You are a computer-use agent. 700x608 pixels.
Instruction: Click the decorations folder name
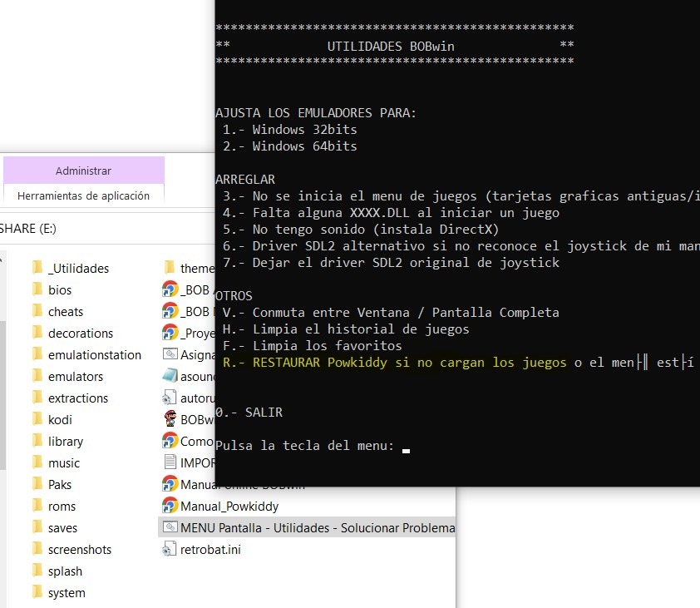[x=81, y=334]
